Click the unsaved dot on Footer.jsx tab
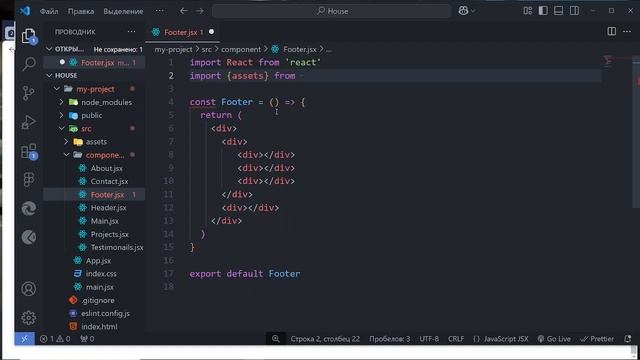This screenshot has width=640, height=360. coord(211,32)
